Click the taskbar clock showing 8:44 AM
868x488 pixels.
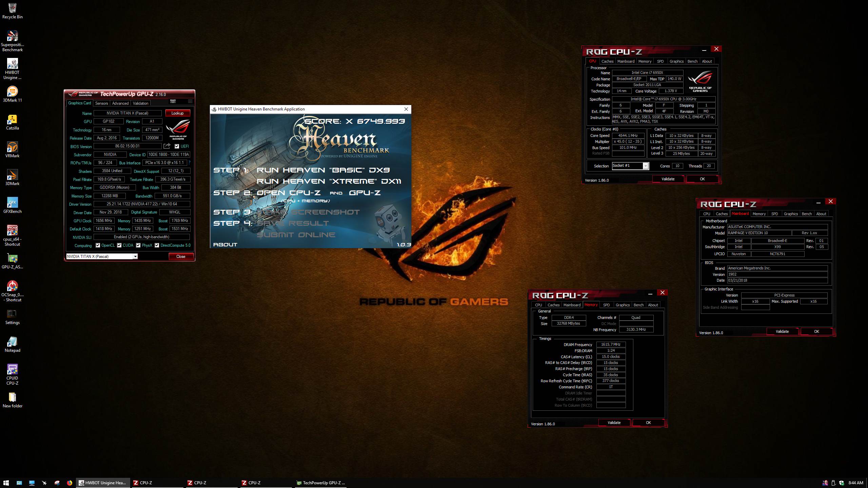856,483
